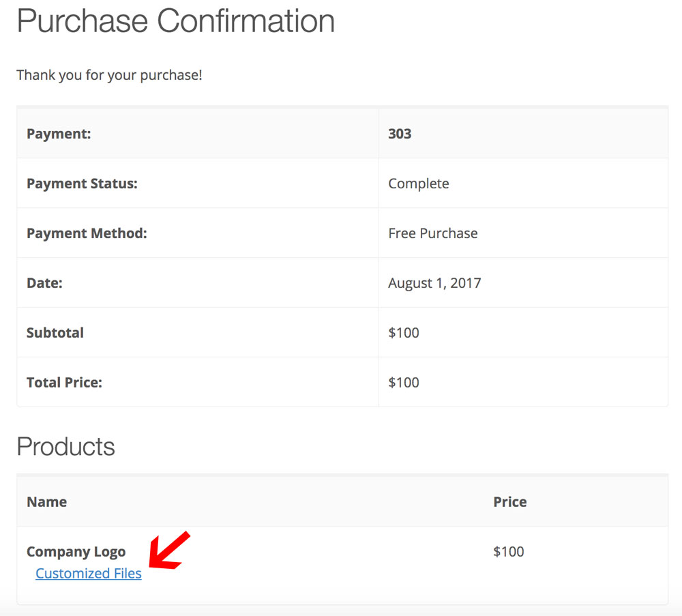This screenshot has height=616, width=682.
Task: Select the Total Price label
Action: point(64,383)
